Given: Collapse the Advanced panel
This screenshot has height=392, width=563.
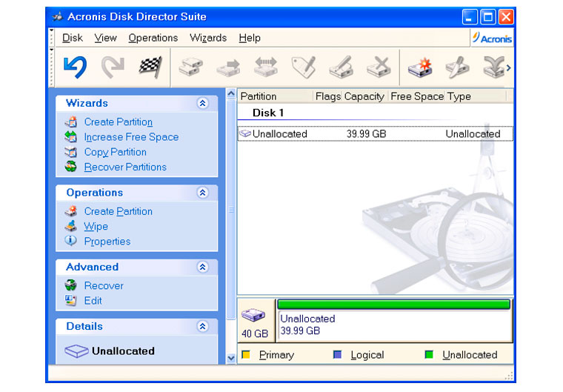Looking at the screenshot, I should [x=202, y=267].
